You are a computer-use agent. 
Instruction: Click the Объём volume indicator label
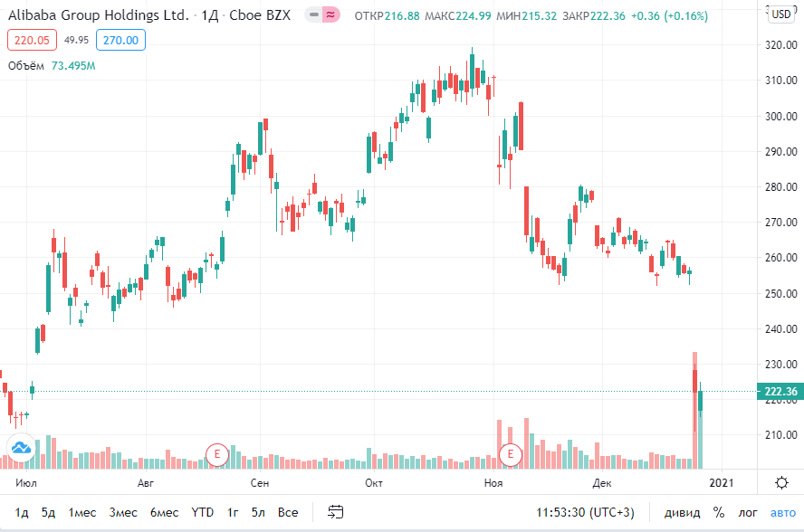[26, 66]
